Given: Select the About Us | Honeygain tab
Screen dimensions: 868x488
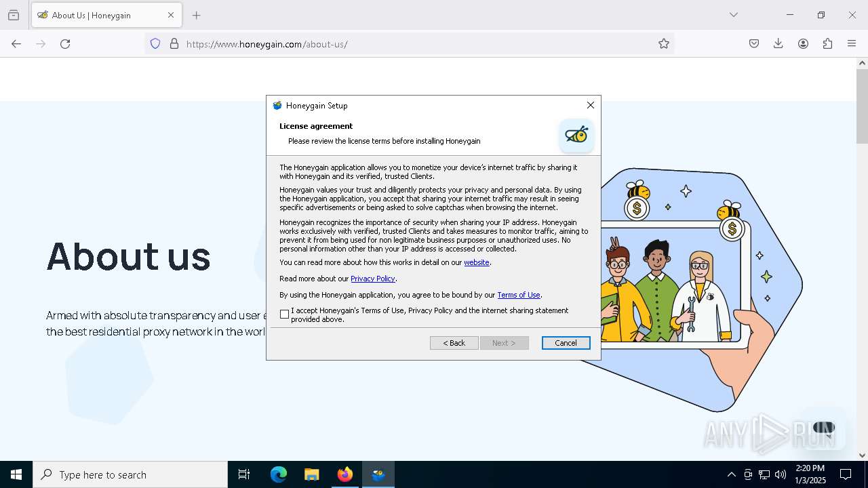Looking at the screenshot, I should [x=106, y=15].
